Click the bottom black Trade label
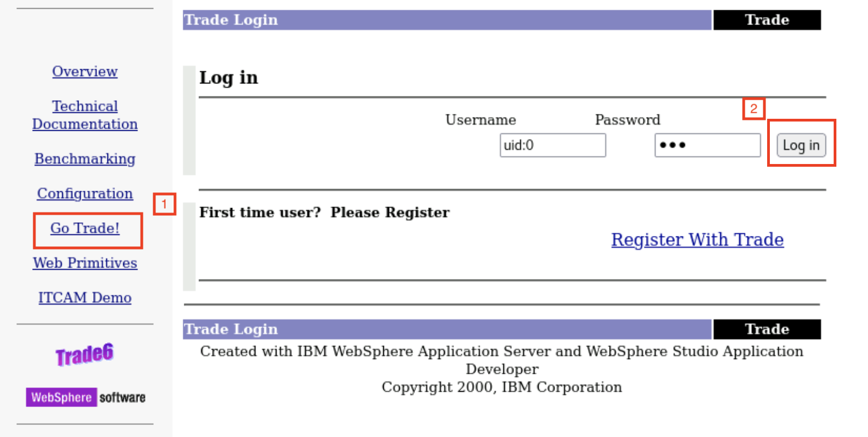The width and height of the screenshot is (868, 437). click(767, 329)
